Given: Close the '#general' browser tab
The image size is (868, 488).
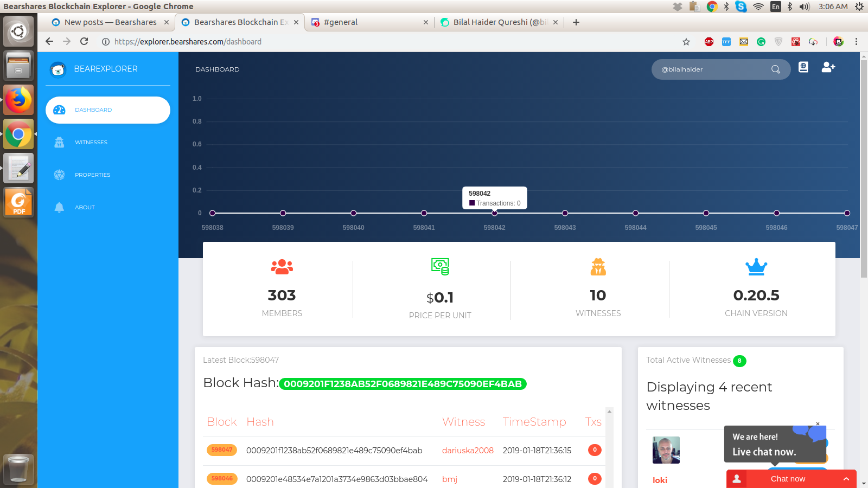Looking at the screenshot, I should click(426, 22).
